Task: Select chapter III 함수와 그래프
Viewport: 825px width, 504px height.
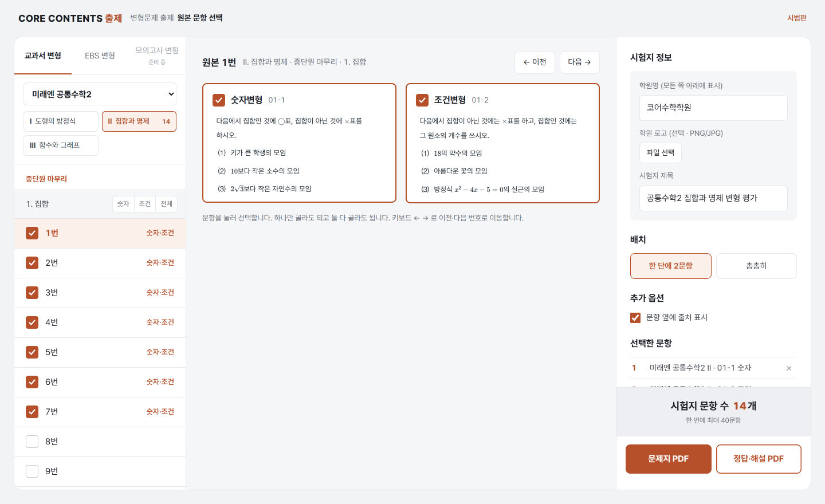Action: [61, 145]
